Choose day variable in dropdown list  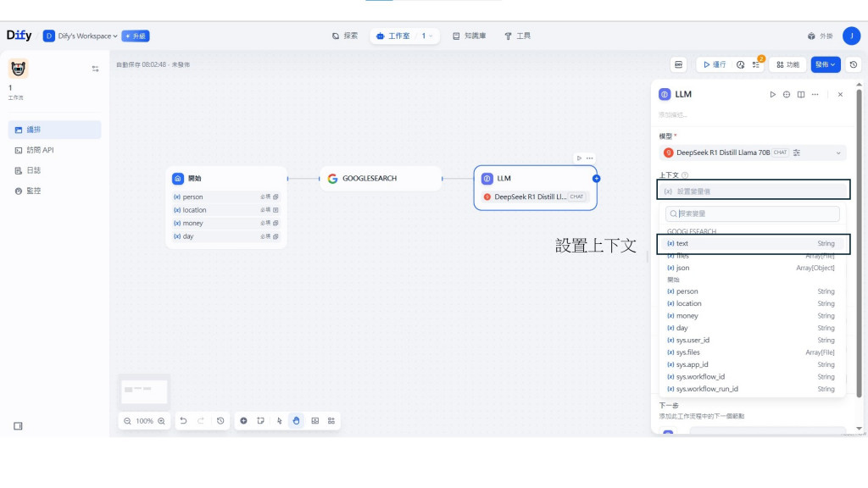752,328
